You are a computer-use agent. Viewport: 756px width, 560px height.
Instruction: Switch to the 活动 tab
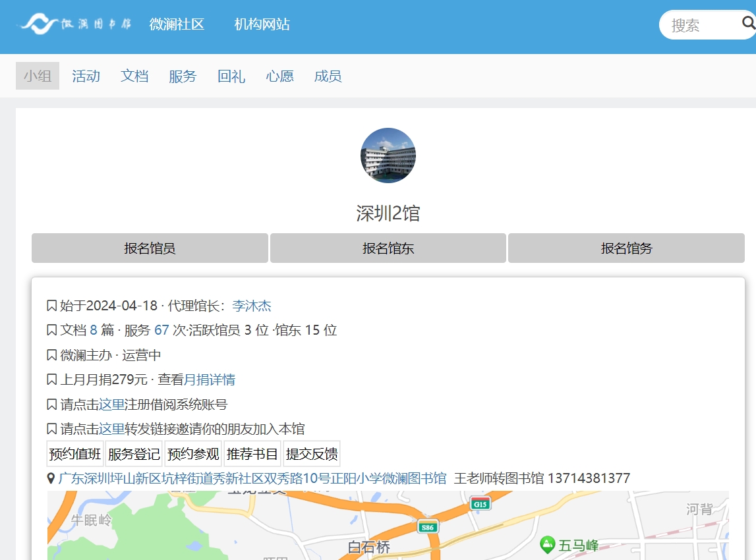86,76
